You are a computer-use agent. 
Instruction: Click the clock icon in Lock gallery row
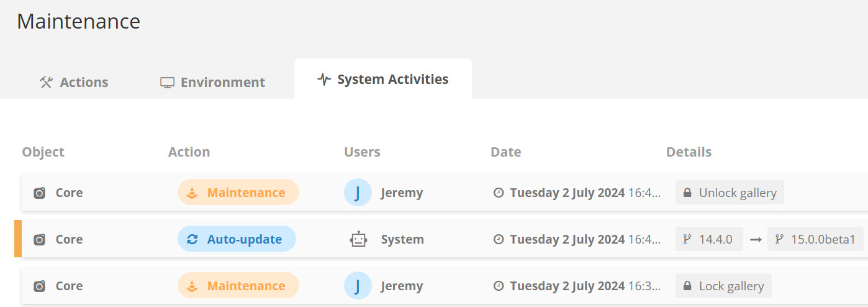498,286
